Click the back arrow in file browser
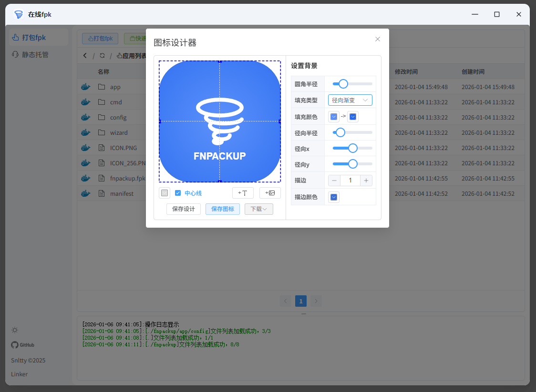 [85, 56]
